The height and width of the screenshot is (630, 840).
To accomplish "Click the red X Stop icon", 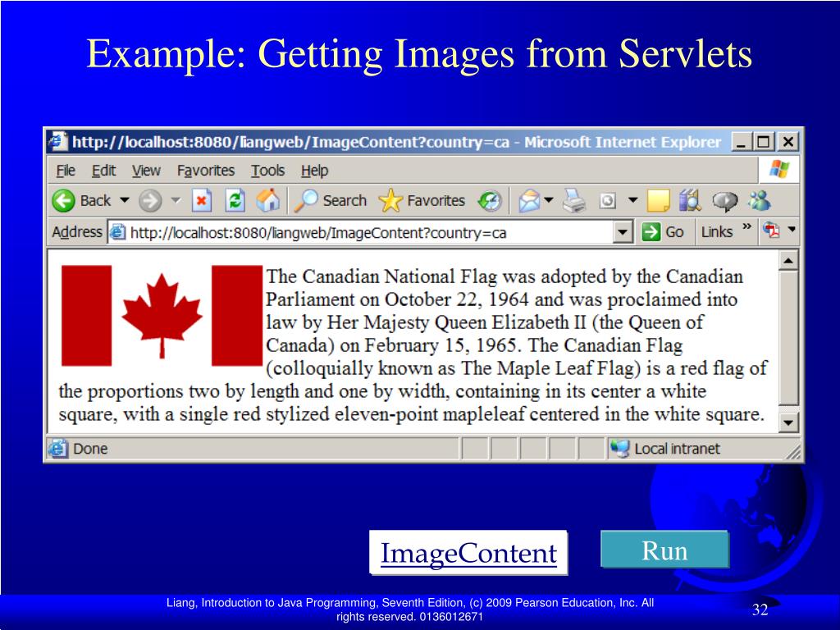I will pos(202,201).
